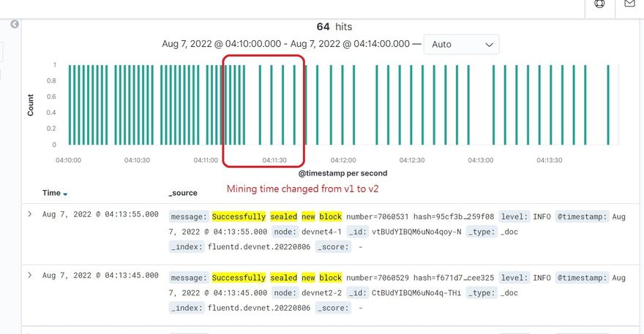Collapse the sidebar with the arrow icon

15,24
